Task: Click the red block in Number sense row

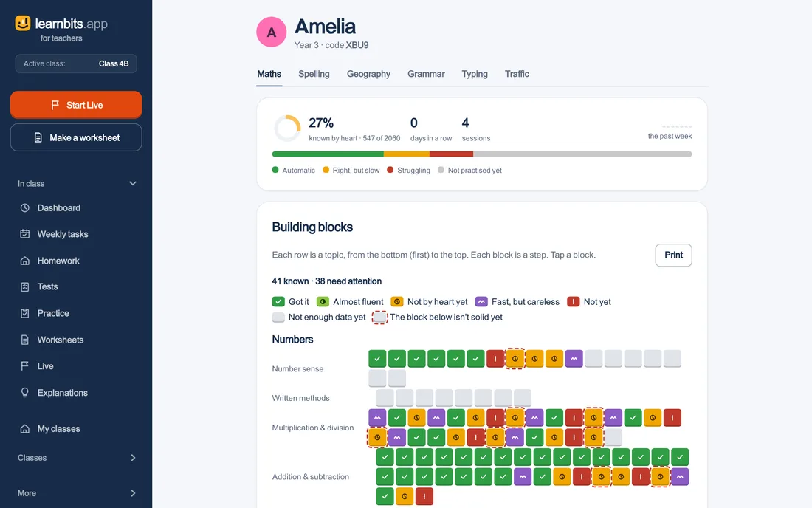Action: point(495,358)
